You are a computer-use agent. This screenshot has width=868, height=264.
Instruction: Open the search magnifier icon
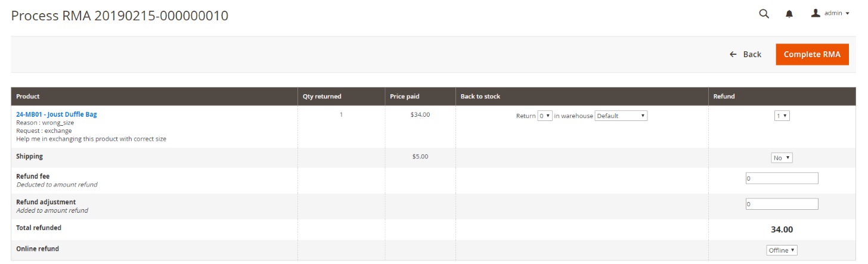(764, 14)
